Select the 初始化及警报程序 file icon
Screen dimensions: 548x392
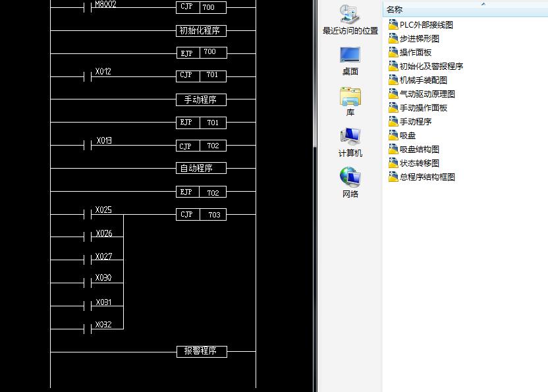coord(393,66)
